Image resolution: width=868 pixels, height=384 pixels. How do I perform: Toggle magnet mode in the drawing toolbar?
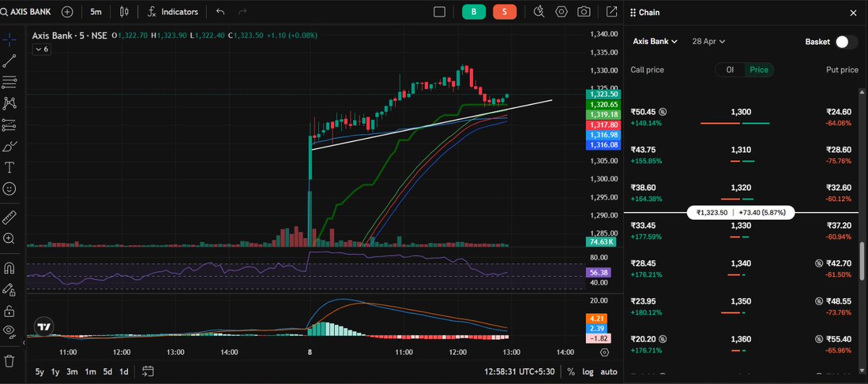pos(10,268)
